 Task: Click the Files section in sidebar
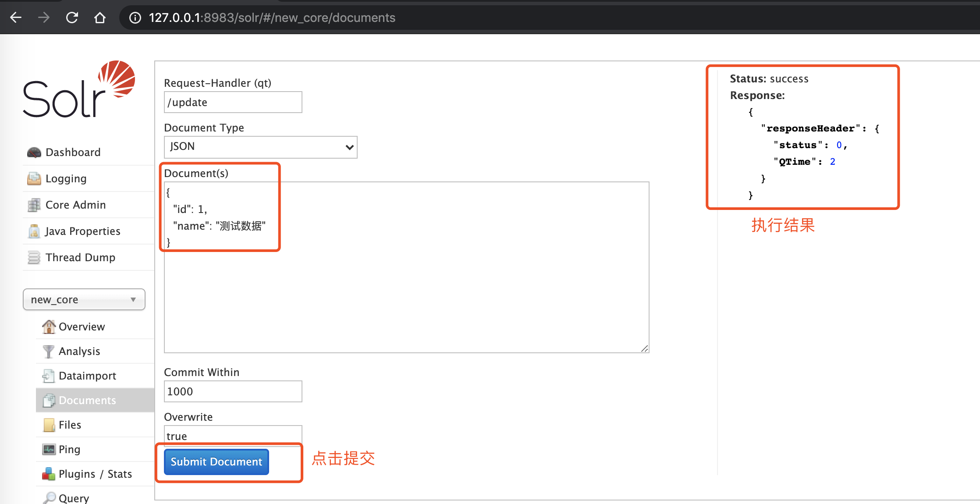(x=71, y=424)
